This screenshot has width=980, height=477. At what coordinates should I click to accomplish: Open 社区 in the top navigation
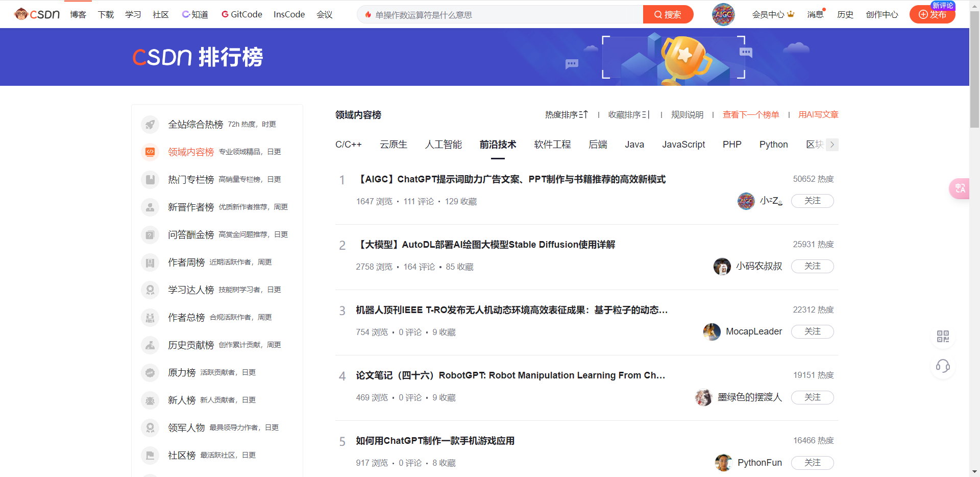pyautogui.click(x=161, y=14)
